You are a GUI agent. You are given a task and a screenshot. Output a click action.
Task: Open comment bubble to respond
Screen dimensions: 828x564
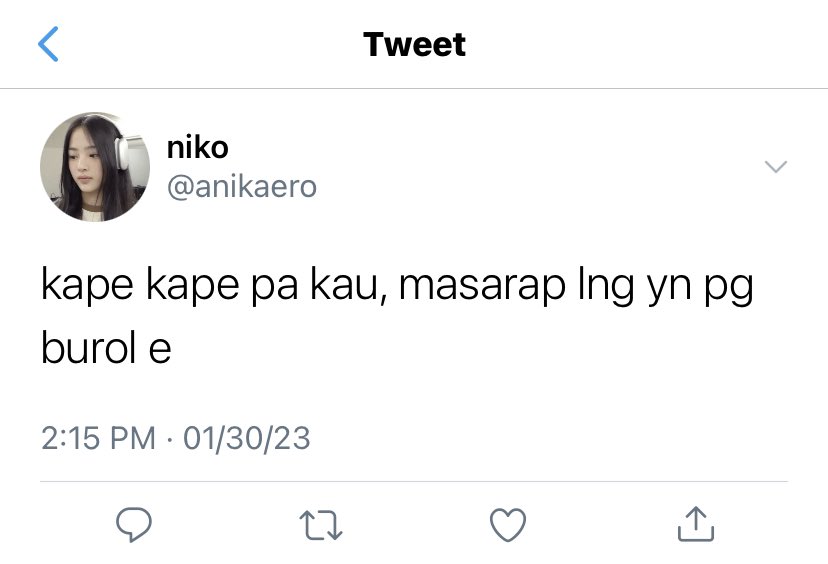tap(134, 524)
